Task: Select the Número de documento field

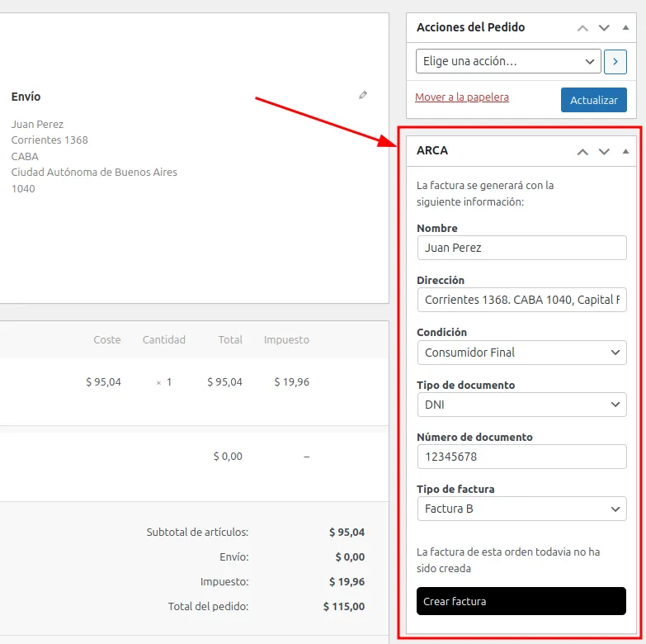Action: (521, 457)
